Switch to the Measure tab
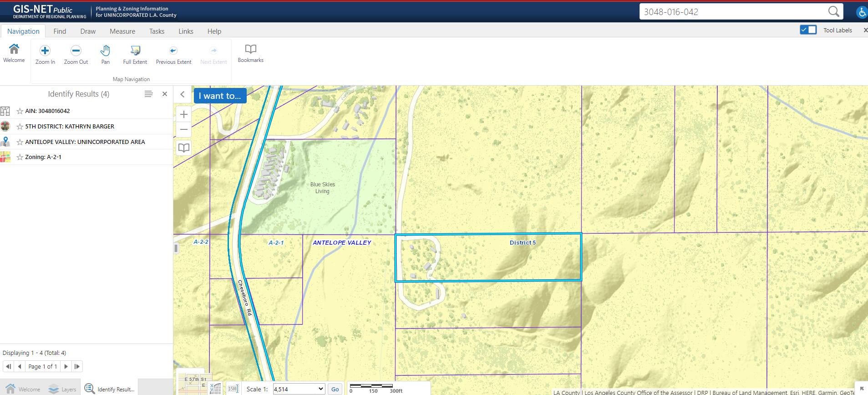This screenshot has height=395, width=868. pos(122,31)
